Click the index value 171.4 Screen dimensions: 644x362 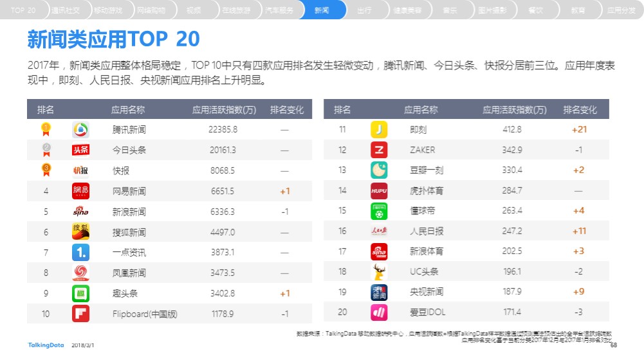511,312
